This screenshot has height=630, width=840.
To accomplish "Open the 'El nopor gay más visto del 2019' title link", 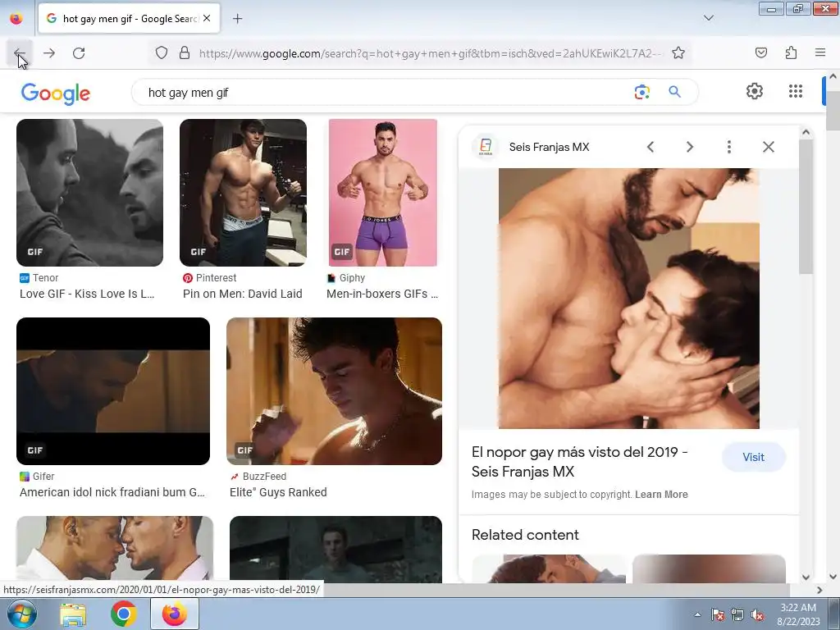I will 580,462.
